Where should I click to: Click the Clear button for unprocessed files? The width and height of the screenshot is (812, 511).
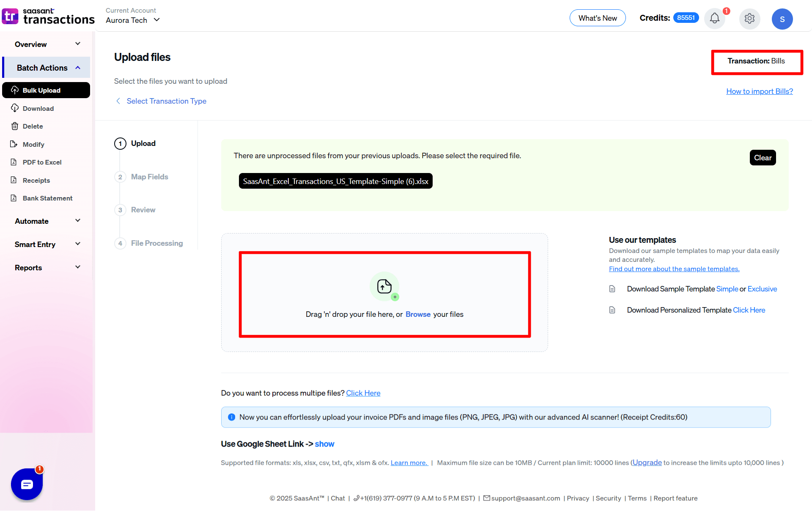point(763,158)
